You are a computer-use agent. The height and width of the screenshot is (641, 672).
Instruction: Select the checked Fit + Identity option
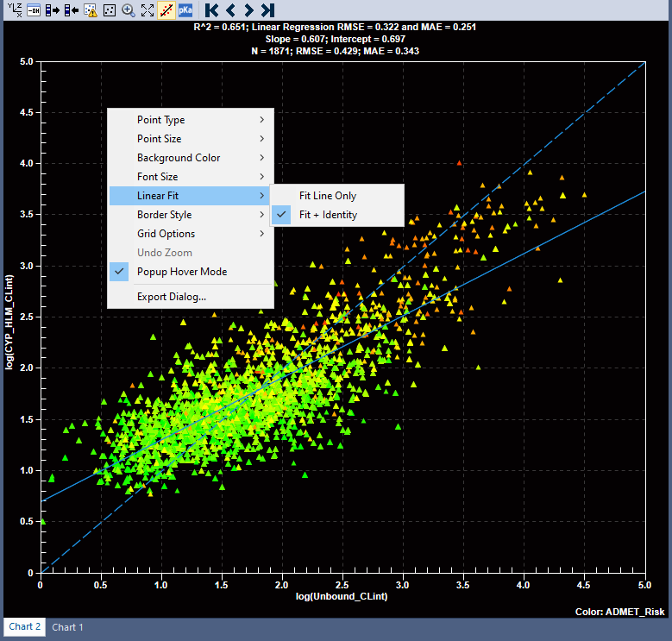(x=337, y=215)
